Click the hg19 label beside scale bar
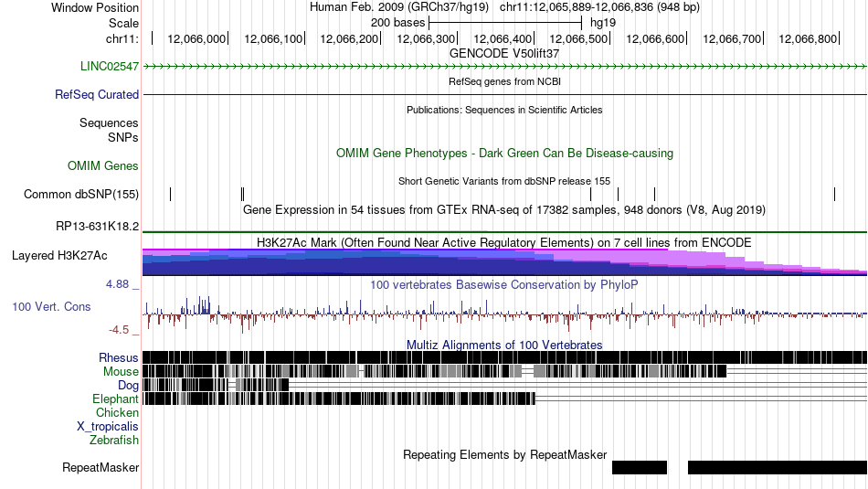Image resolution: width=868 pixels, height=489 pixels. pyautogui.click(x=603, y=23)
